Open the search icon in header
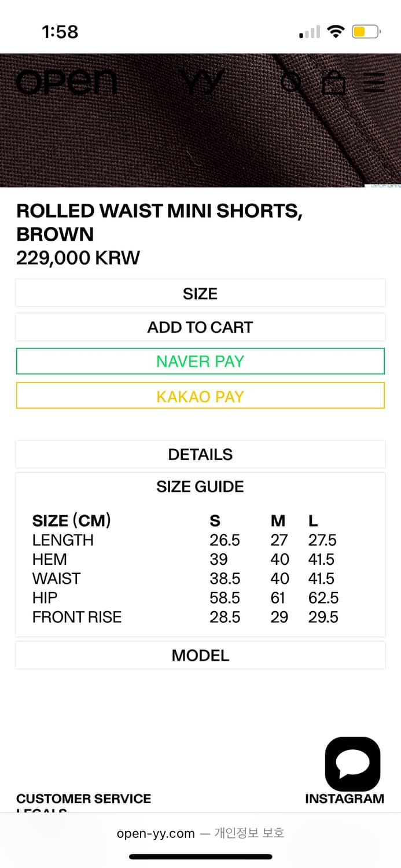Image resolution: width=401 pixels, height=868 pixels. tap(291, 82)
